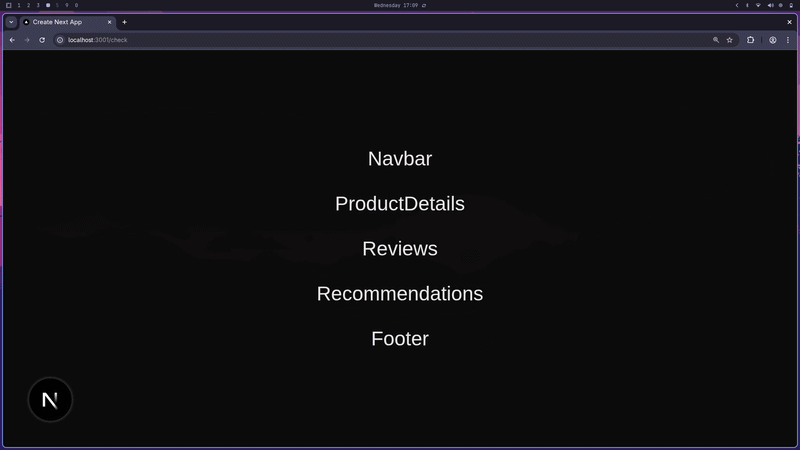The width and height of the screenshot is (800, 450).
Task: Click the ProductDetails heading
Action: 400,204
